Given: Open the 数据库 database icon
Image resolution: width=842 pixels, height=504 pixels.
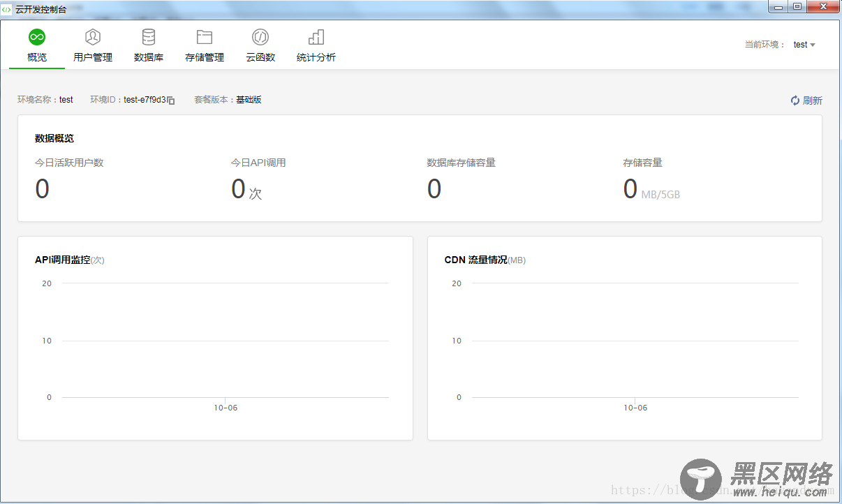Looking at the screenshot, I should (149, 37).
